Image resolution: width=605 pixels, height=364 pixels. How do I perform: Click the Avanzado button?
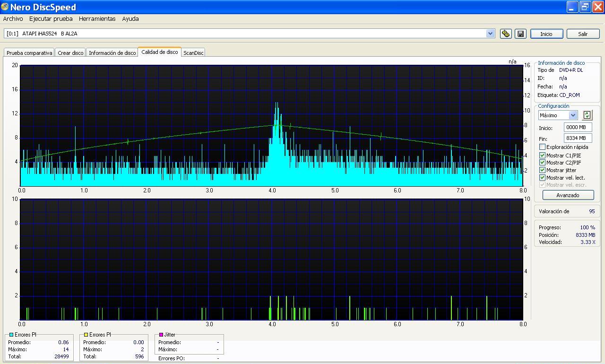coord(568,195)
